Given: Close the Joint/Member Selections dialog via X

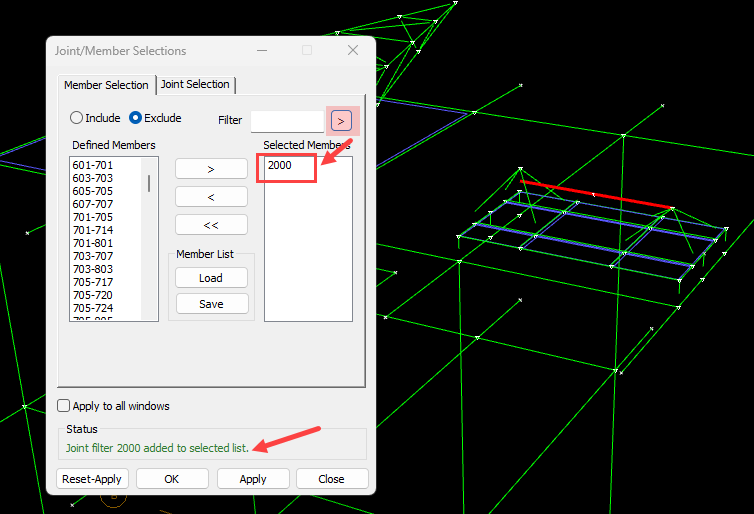Looking at the screenshot, I should [353, 50].
